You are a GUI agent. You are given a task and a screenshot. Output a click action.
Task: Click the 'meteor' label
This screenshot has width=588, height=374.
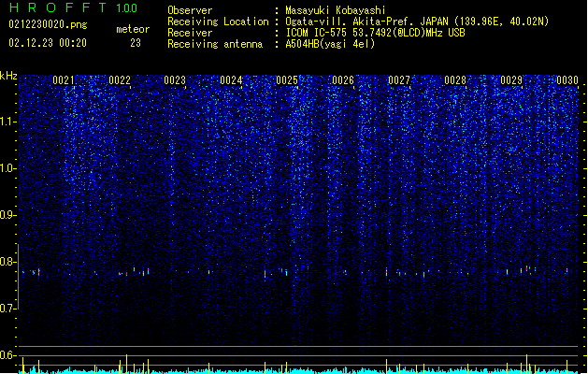pyautogui.click(x=133, y=29)
